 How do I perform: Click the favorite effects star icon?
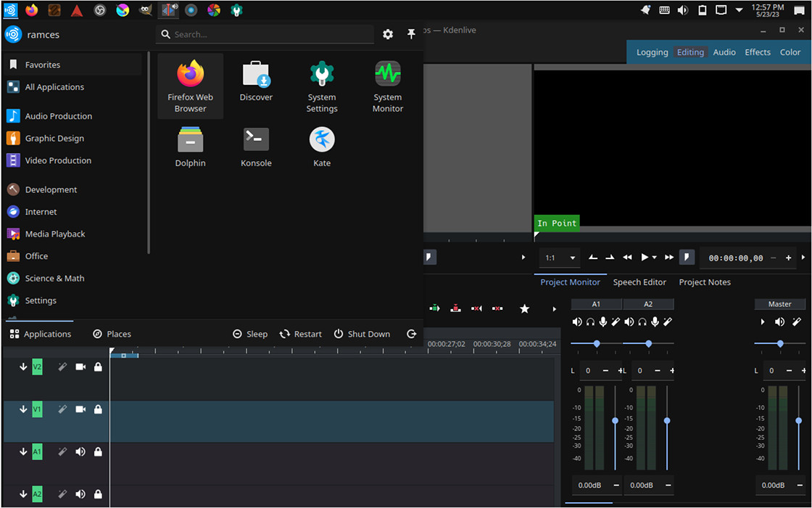pyautogui.click(x=524, y=308)
